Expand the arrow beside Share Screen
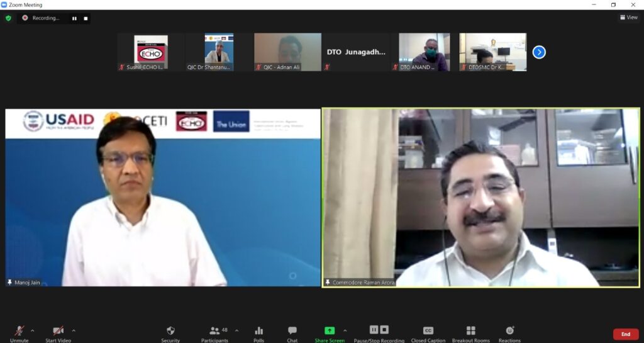644x343 pixels. 345,330
